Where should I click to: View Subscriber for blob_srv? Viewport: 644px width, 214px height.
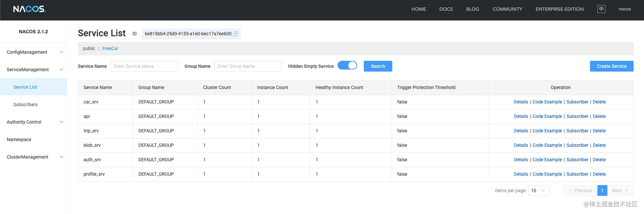pyautogui.click(x=577, y=145)
